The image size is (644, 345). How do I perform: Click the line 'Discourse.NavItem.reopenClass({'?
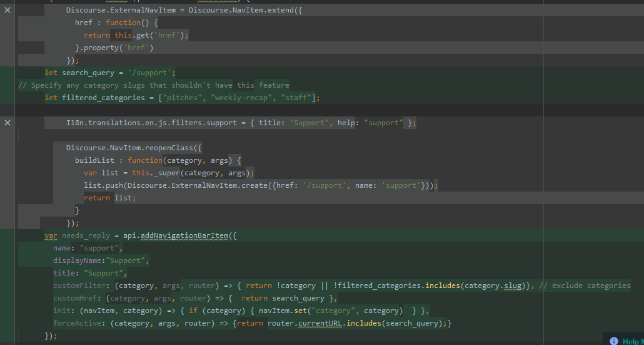(x=134, y=148)
